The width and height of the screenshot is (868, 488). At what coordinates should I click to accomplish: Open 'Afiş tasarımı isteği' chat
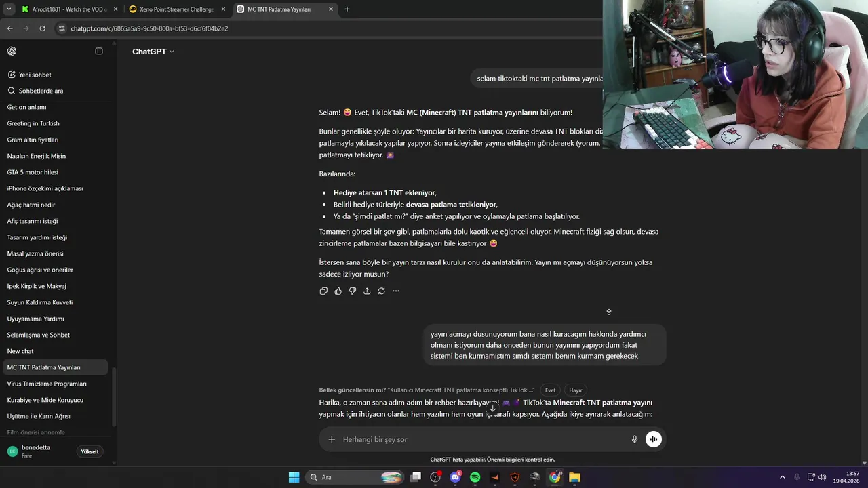coord(56,221)
